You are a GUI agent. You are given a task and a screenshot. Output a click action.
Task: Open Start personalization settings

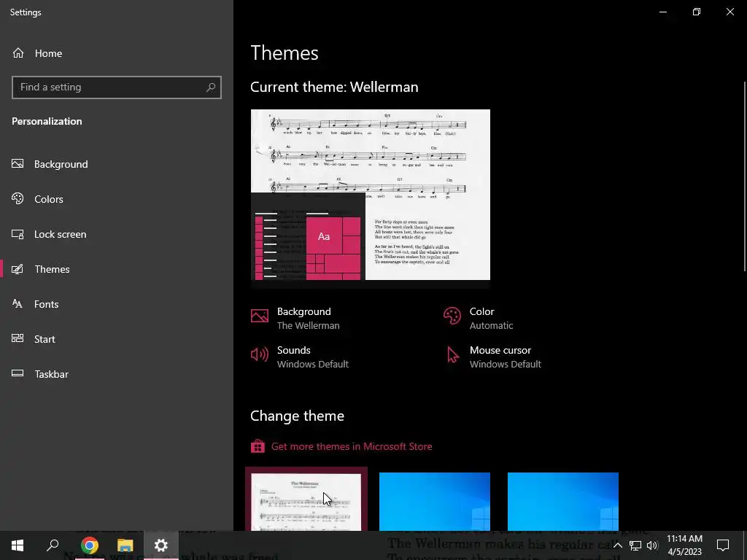click(x=44, y=339)
